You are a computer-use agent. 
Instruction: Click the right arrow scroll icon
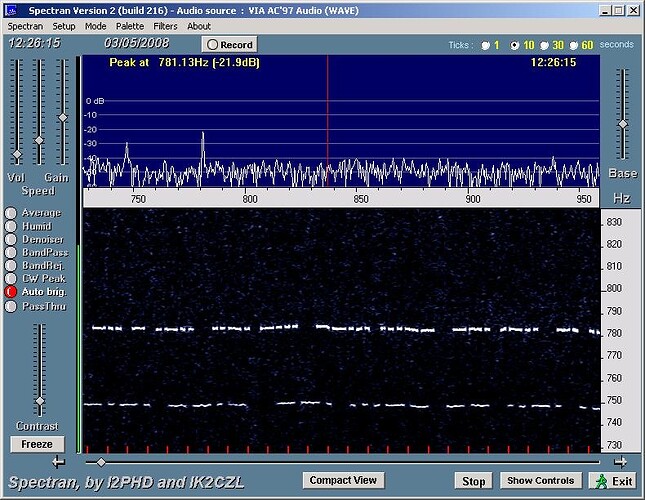point(620,461)
